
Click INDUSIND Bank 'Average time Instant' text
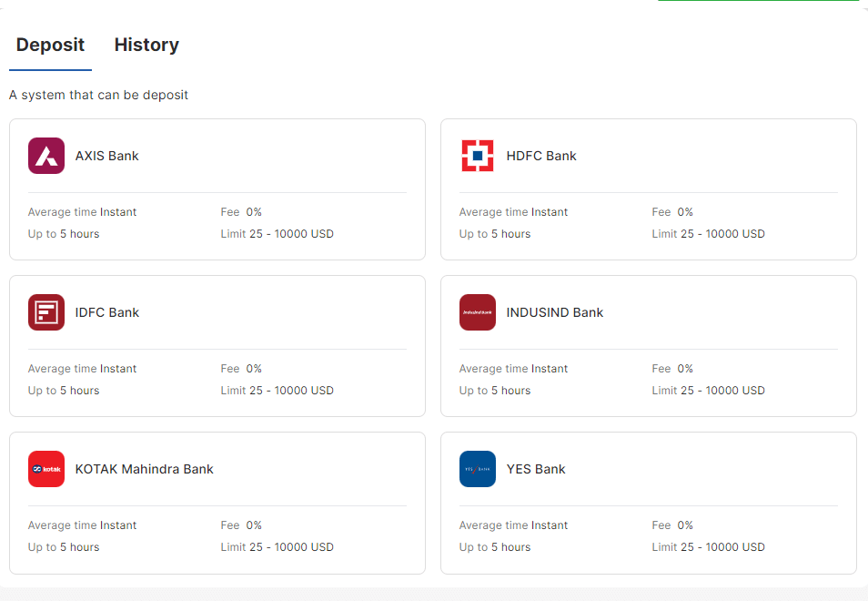click(513, 369)
